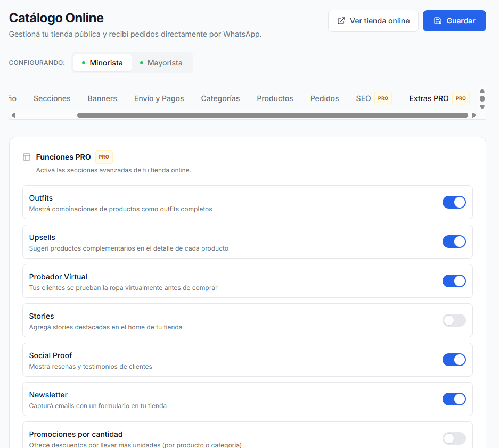499x448 pixels.
Task: Click the horizontal tab scrollbar thumb
Action: pos(273,115)
